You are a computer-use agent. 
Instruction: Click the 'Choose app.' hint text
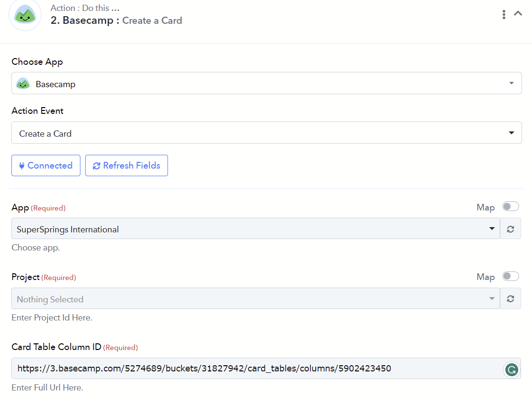[36, 248]
